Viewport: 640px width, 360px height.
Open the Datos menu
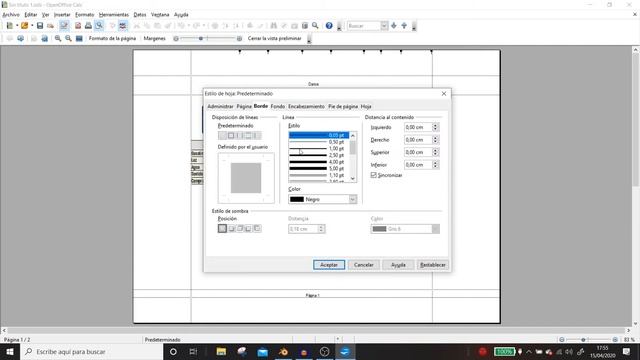(140, 15)
